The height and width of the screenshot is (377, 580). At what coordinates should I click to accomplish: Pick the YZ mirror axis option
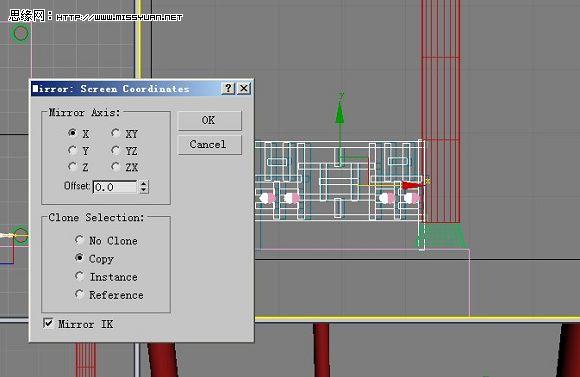click(116, 150)
